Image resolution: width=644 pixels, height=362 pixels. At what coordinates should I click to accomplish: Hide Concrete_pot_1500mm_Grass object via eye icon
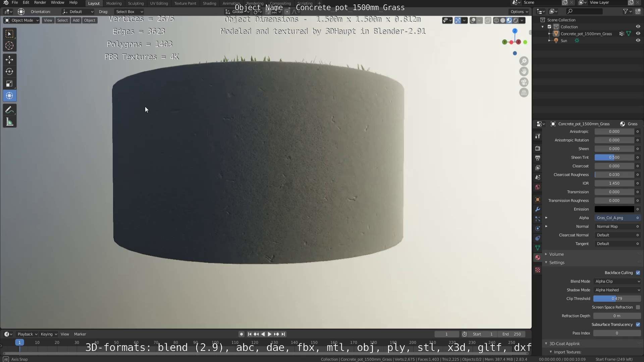(638, 34)
